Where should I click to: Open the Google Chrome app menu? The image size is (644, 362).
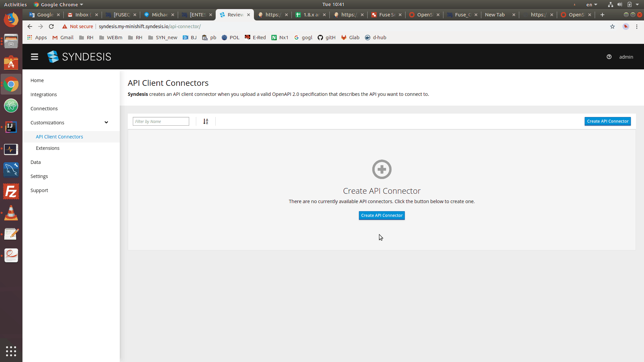59,4
